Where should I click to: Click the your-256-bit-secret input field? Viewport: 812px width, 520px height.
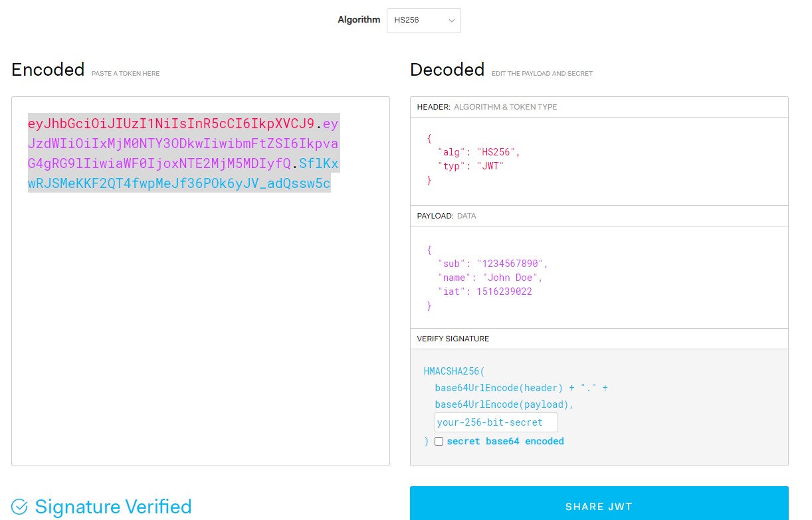point(496,422)
